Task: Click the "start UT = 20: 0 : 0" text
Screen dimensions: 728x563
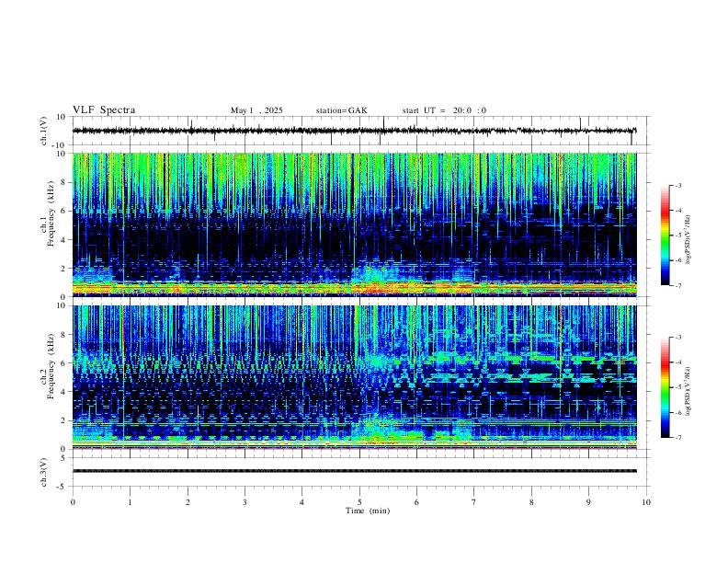Action: coord(444,110)
